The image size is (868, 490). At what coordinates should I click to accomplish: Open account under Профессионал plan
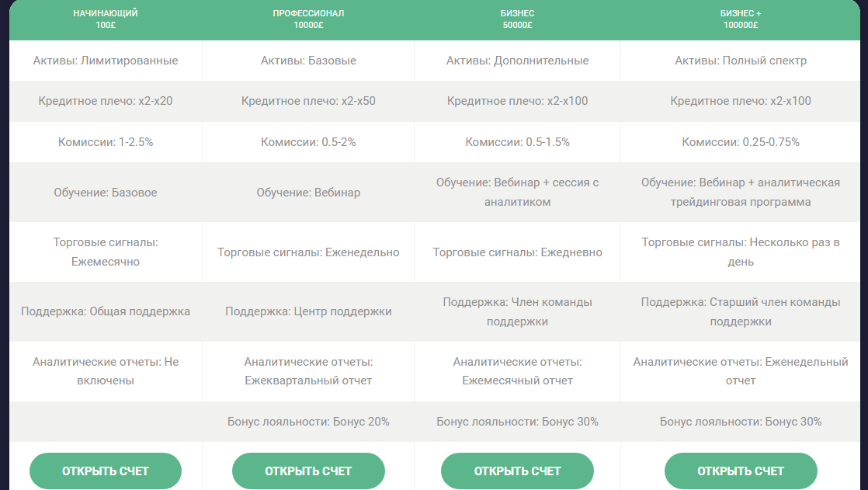click(308, 471)
